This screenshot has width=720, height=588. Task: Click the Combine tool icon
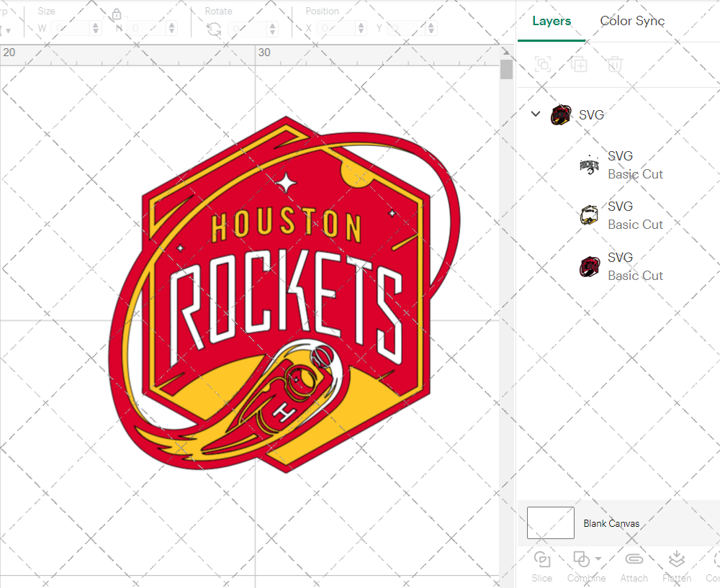[x=581, y=560]
